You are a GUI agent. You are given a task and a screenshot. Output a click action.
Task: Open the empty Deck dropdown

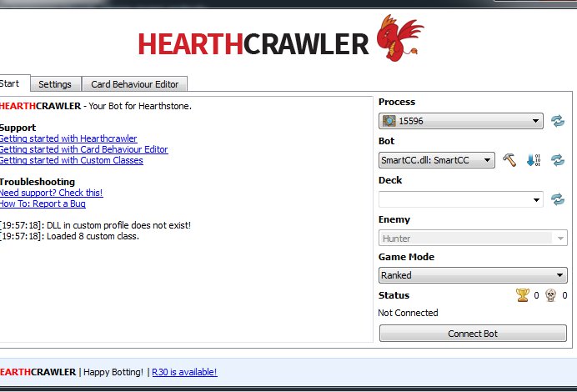[x=461, y=199]
